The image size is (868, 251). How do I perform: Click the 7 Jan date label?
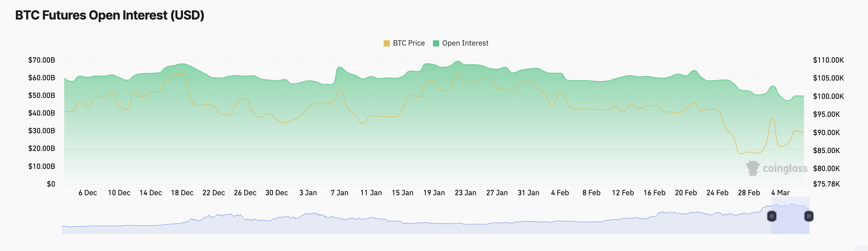click(x=339, y=193)
